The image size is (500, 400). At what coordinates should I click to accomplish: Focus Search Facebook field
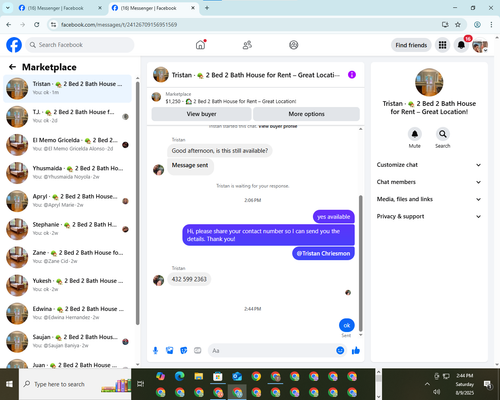tap(80, 45)
